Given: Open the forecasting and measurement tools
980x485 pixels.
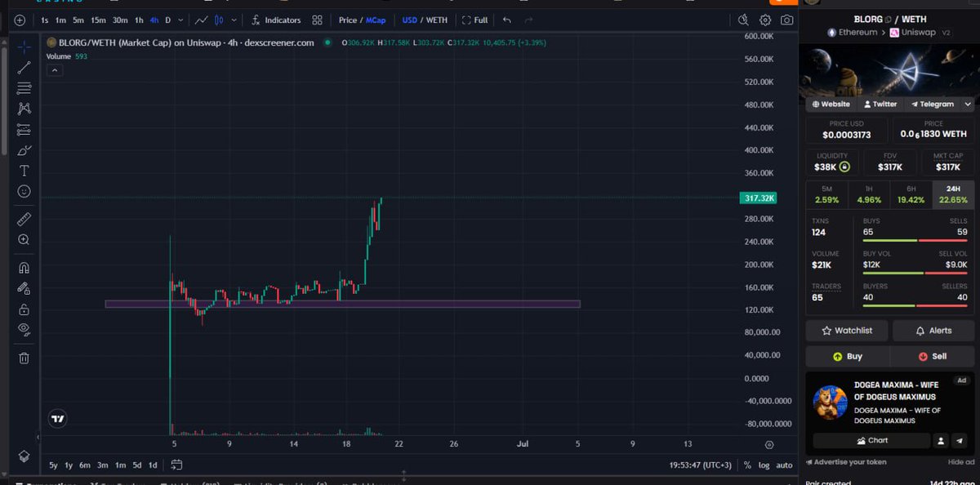Looking at the screenshot, I should point(24,129).
